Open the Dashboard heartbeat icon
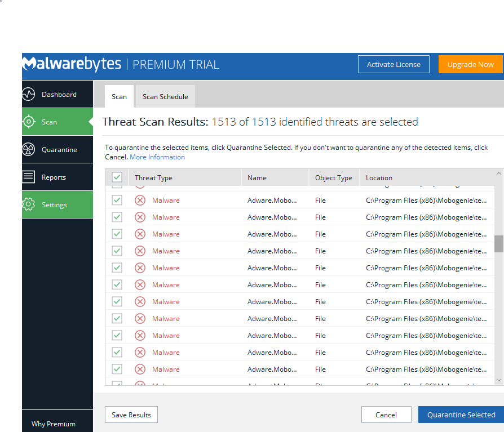The width and height of the screenshot is (504, 432). 29,94
